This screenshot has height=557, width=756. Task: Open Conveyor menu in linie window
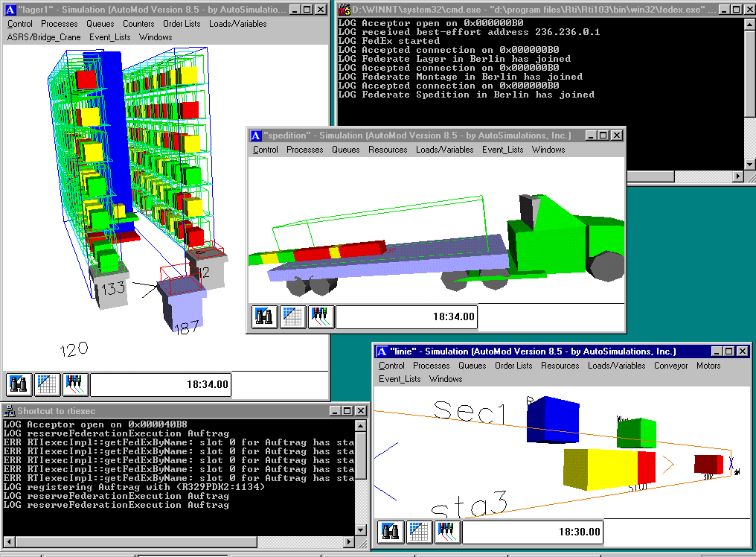pos(670,366)
